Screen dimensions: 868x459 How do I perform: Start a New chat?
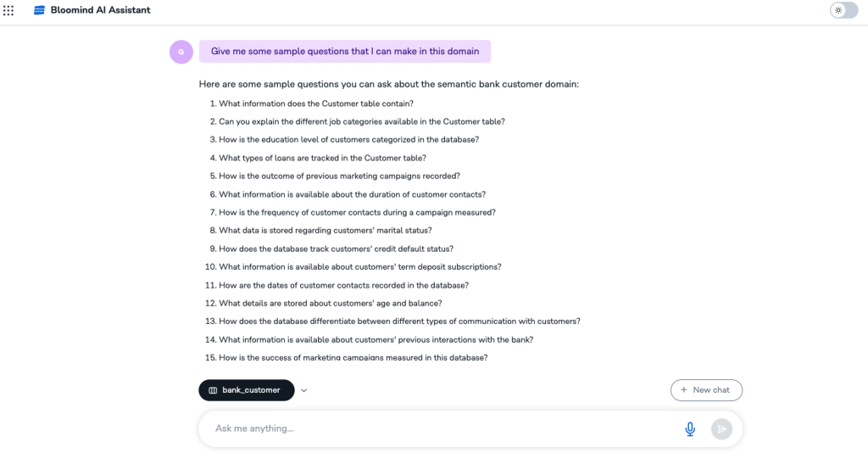[705, 390]
